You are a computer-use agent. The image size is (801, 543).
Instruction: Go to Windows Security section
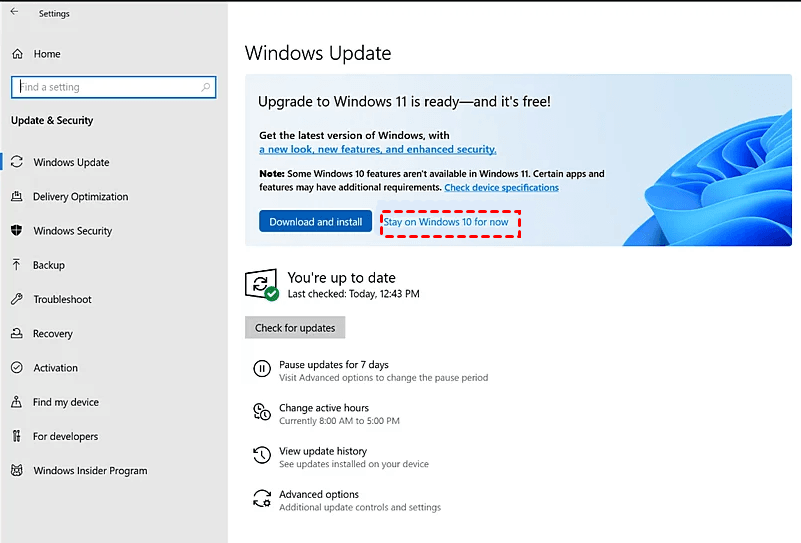pyautogui.click(x=73, y=230)
